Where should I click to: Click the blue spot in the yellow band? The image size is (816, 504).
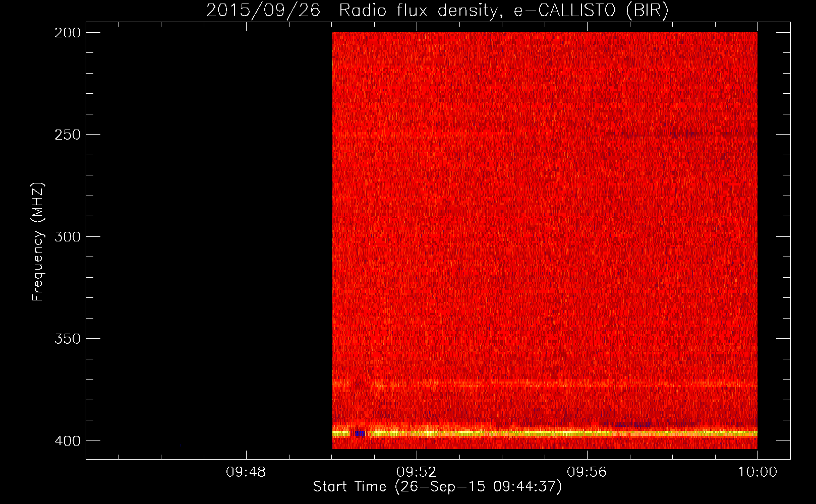tap(360, 433)
